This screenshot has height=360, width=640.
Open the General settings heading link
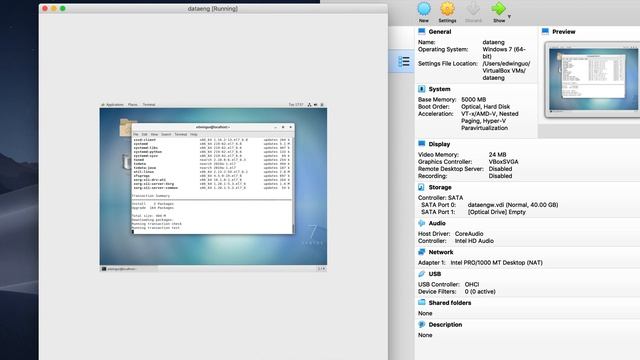pyautogui.click(x=440, y=31)
